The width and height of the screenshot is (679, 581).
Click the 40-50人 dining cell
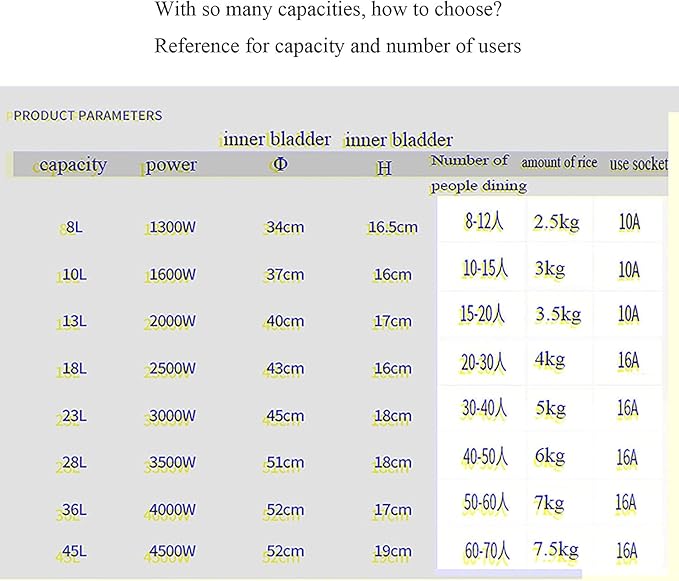pyautogui.click(x=485, y=457)
